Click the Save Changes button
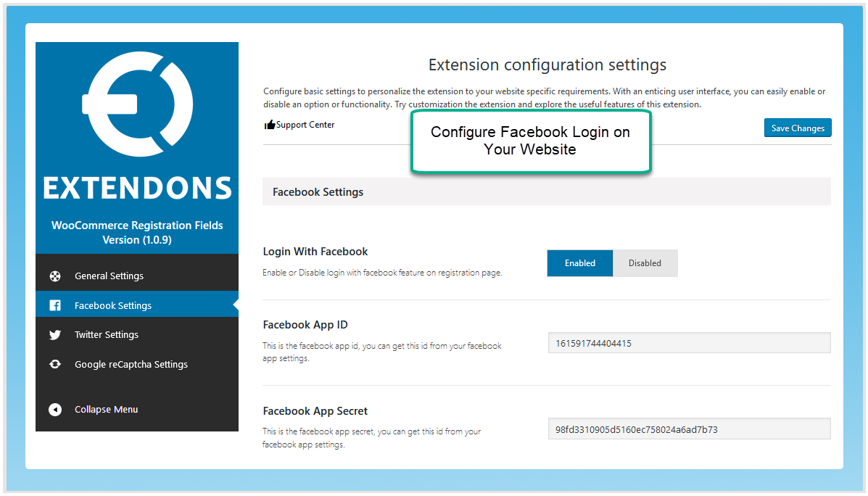The image size is (868, 496). (798, 128)
